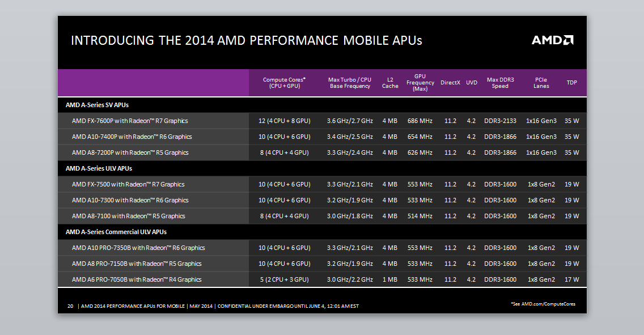Select the '553 MHz' value in the FX-7500 row
The height and width of the screenshot is (335, 644).
420,184
